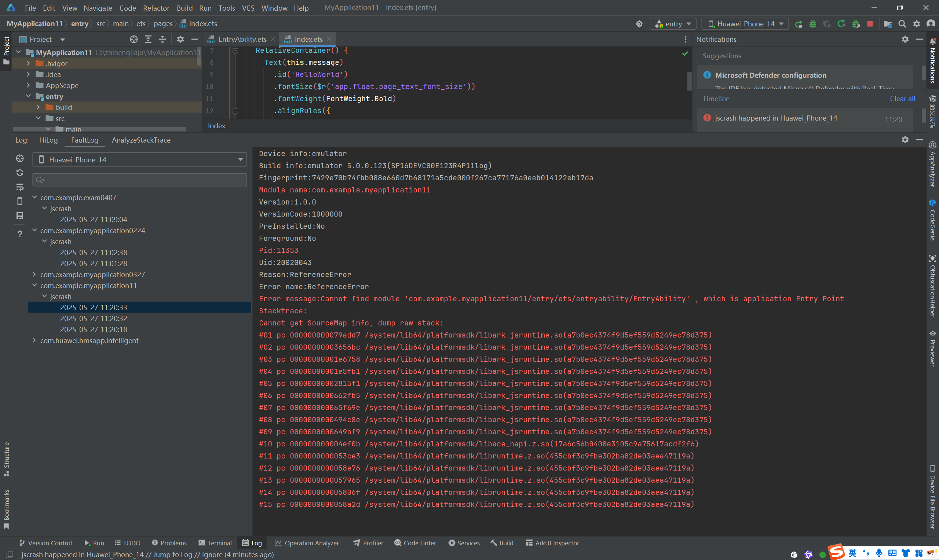
Task: Toggle soft-wrap icon in FaultLog sidebar
Action: [x=20, y=187]
